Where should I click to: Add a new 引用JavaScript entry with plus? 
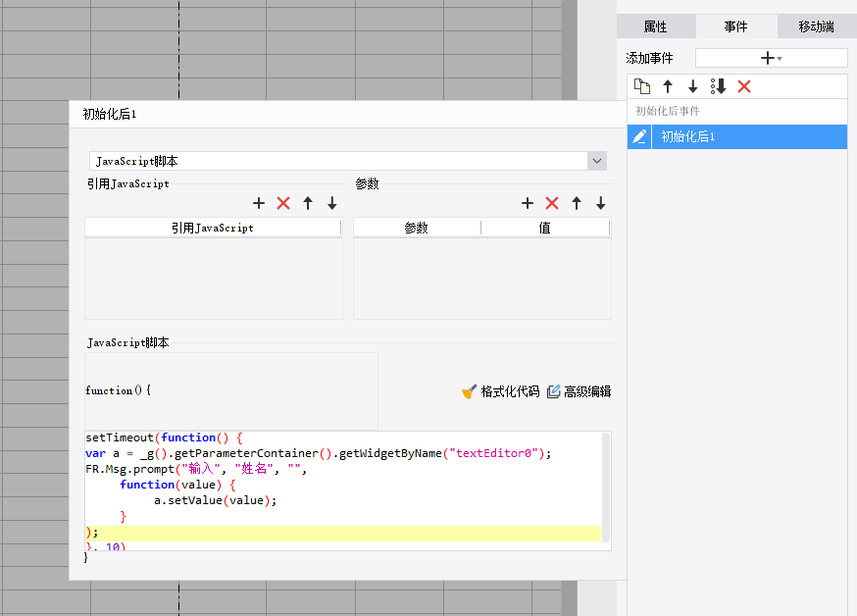[x=259, y=203]
